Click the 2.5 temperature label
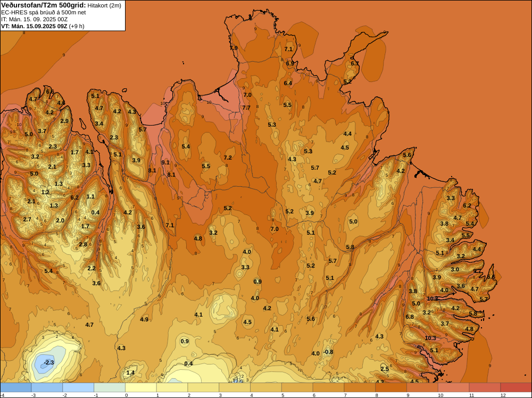 pyautogui.click(x=385, y=369)
